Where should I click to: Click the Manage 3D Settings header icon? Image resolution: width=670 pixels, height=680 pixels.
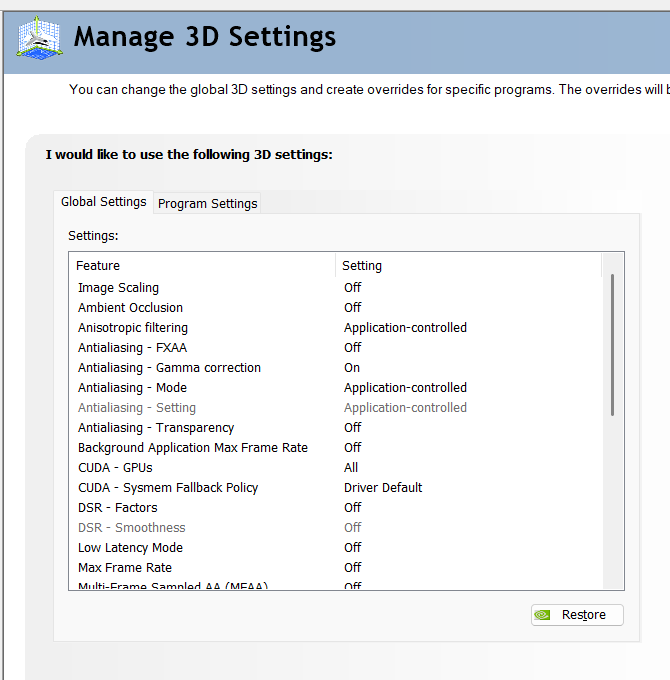[39, 38]
